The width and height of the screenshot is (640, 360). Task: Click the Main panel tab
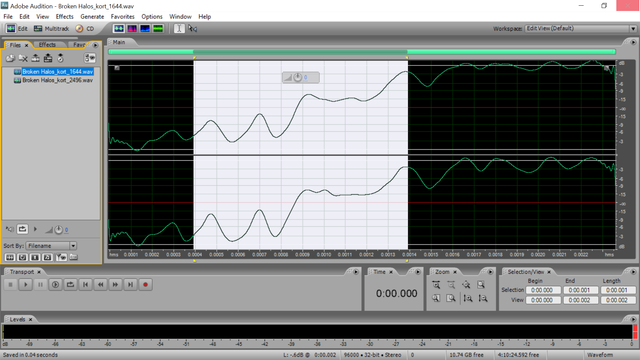tap(119, 42)
